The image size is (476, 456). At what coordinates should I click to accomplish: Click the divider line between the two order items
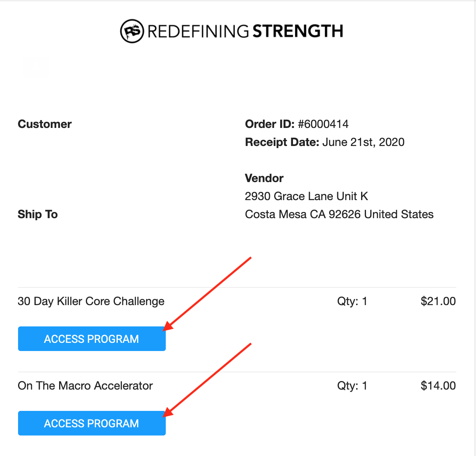click(237, 372)
